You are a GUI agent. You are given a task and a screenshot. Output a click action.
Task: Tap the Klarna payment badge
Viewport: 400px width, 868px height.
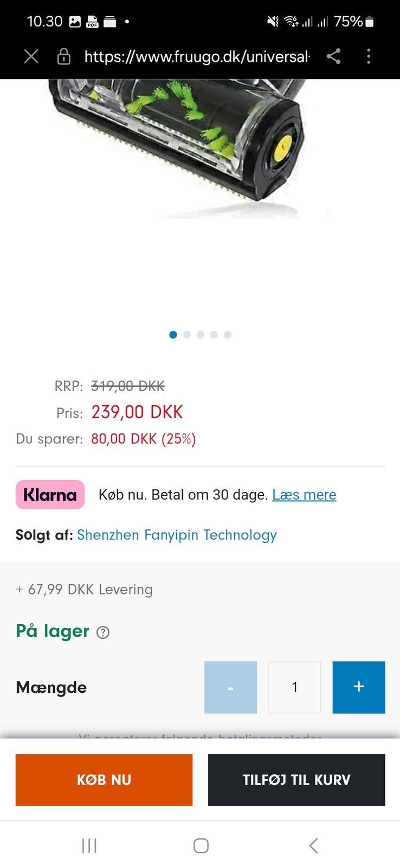50,495
